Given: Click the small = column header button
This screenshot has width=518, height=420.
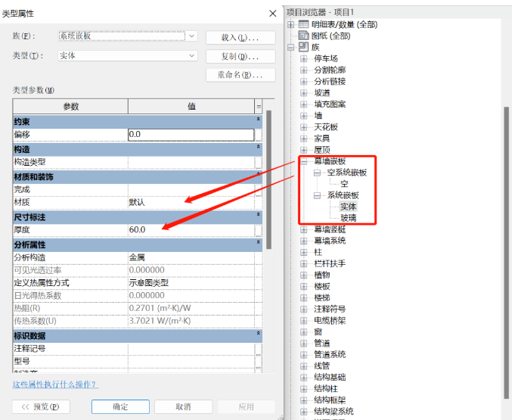Looking at the screenshot, I should pyautogui.click(x=259, y=107).
